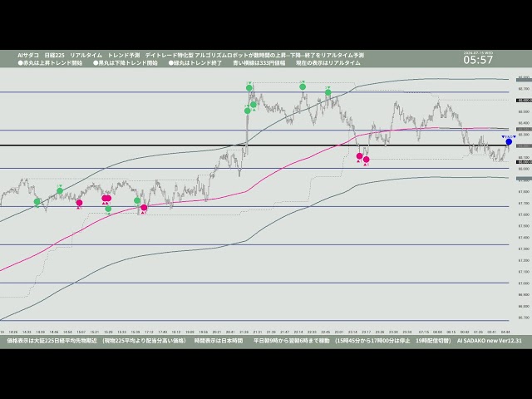
Task: Click the green marker near 15:39
Action: click(137, 200)
